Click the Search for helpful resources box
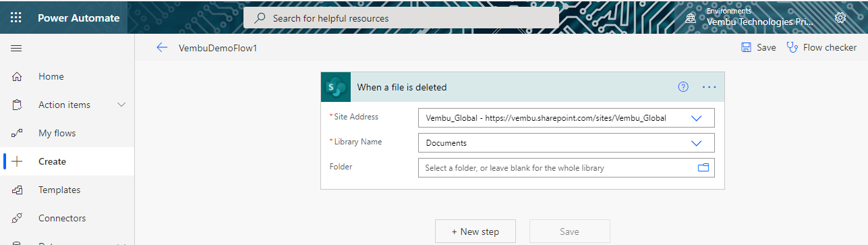Screen dimensions: 868x245 [x=401, y=18]
